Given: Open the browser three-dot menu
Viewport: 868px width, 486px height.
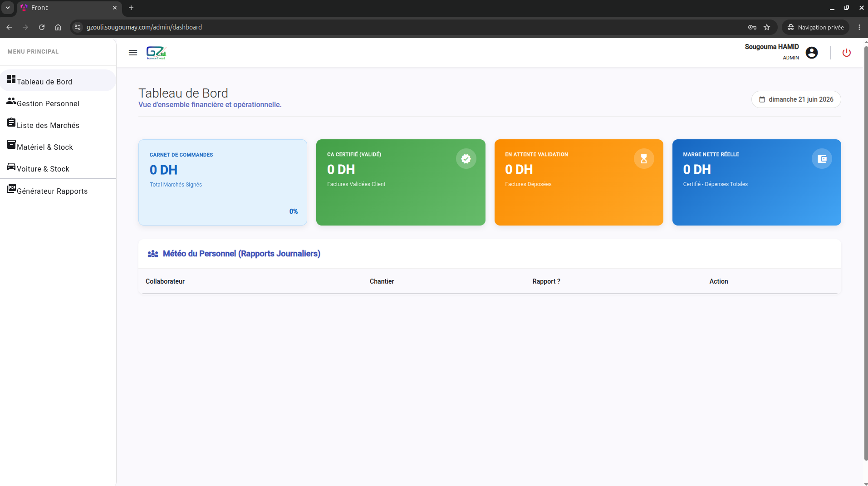Looking at the screenshot, I should pos(859,27).
